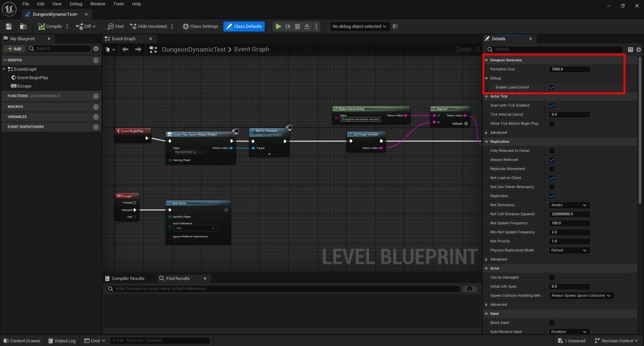Open Details panel settings gear
Image resolution: width=644 pixels, height=346 pixels.
[x=639, y=50]
